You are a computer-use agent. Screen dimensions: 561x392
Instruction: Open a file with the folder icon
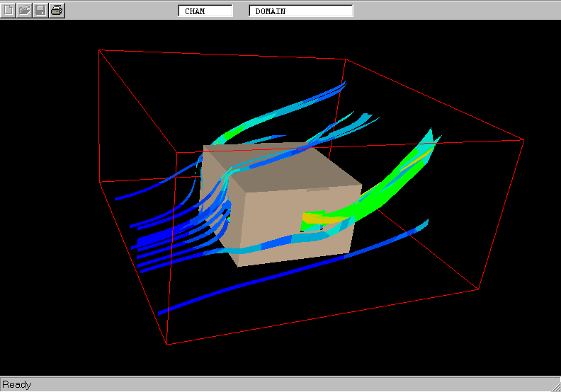pyautogui.click(x=25, y=10)
